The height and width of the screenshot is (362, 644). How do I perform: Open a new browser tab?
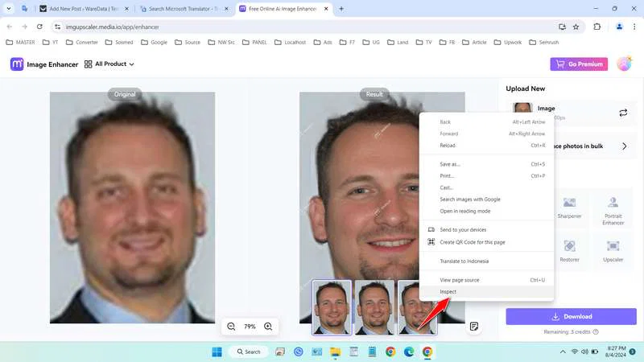341,9
